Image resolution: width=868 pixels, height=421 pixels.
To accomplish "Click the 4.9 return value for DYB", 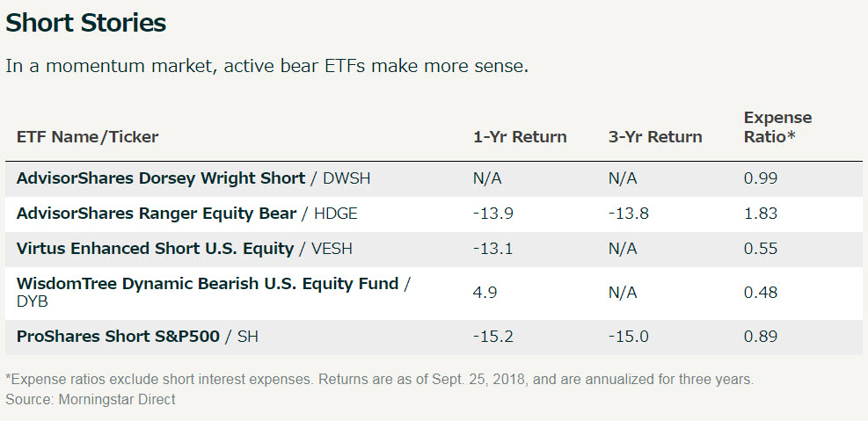I will click(x=485, y=292).
